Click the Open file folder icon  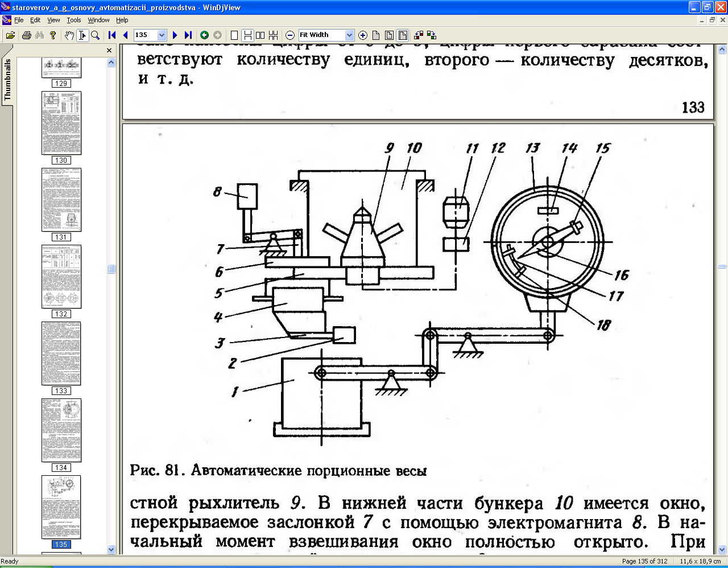(10, 35)
